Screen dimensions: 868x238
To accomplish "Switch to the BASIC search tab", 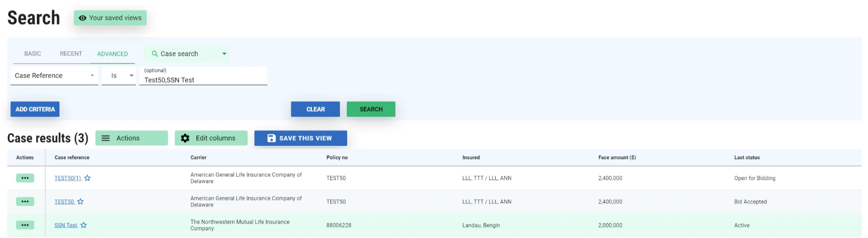I will coord(33,54).
